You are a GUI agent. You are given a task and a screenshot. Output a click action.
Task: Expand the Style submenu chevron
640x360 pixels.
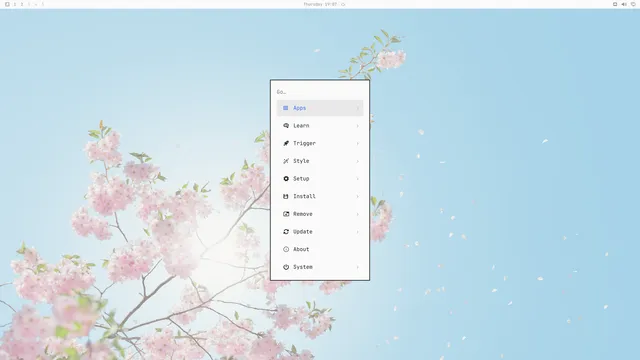[x=358, y=161]
